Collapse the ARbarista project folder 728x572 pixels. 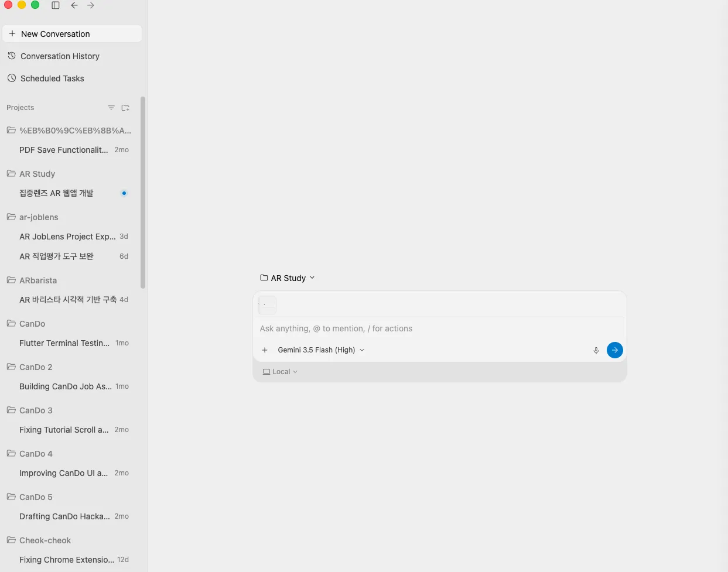click(x=11, y=280)
